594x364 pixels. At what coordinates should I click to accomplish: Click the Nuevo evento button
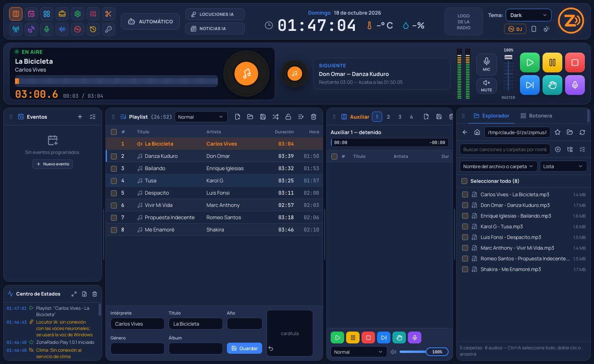click(x=53, y=164)
